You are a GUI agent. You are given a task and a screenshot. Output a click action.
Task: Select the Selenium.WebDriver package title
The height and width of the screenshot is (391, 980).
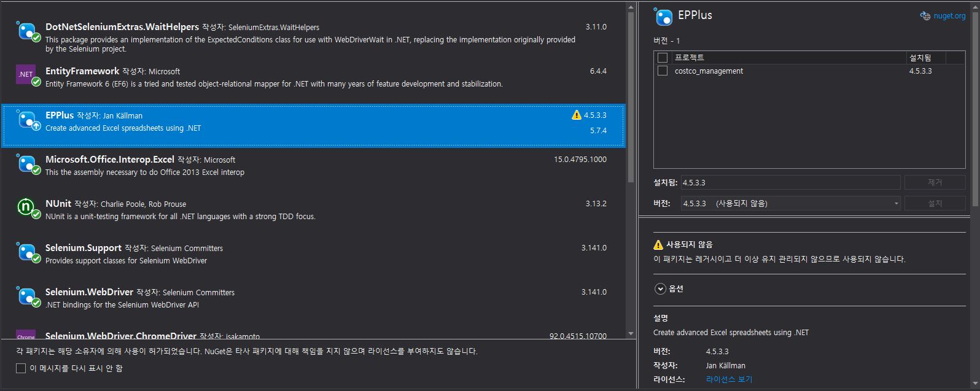(x=89, y=292)
